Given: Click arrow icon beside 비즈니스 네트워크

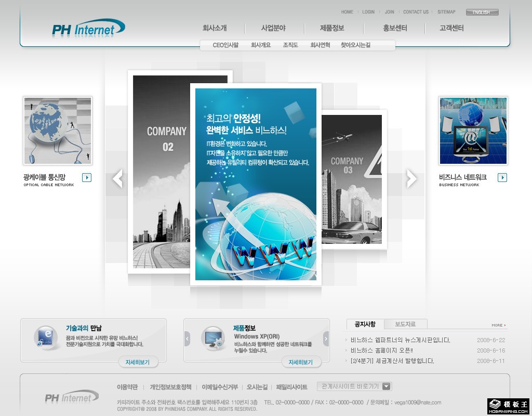Looking at the screenshot, I should tap(502, 177).
